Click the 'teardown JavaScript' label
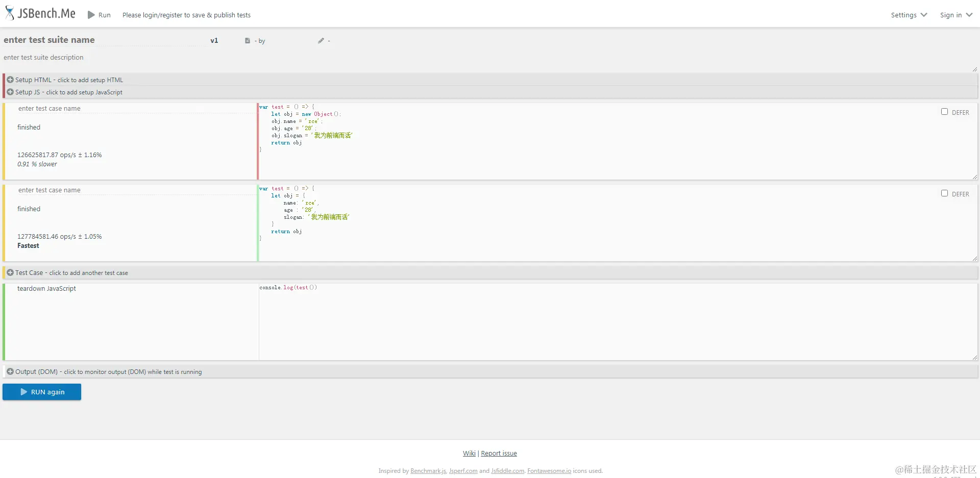This screenshot has height=478, width=980. (x=46, y=289)
